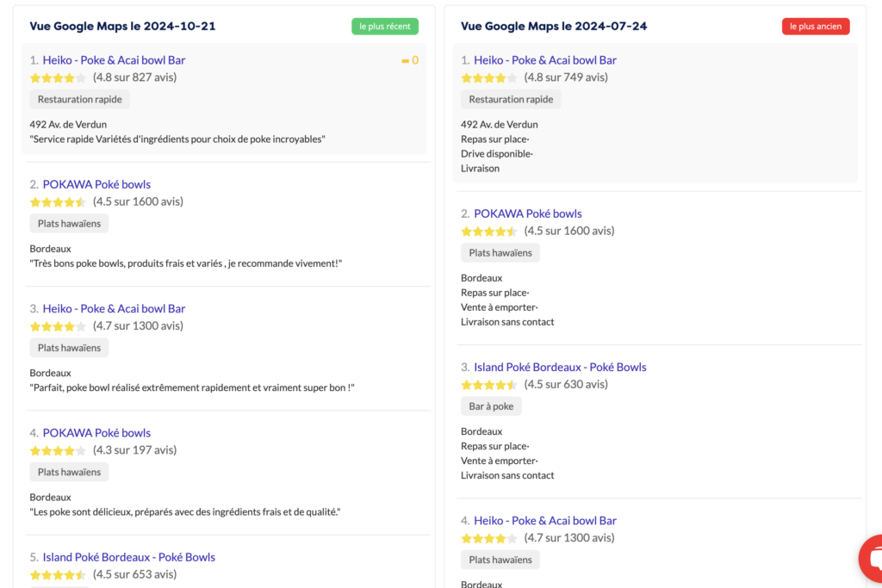Click the rating text '(4.3 sur 197 avis)'

[135, 449]
